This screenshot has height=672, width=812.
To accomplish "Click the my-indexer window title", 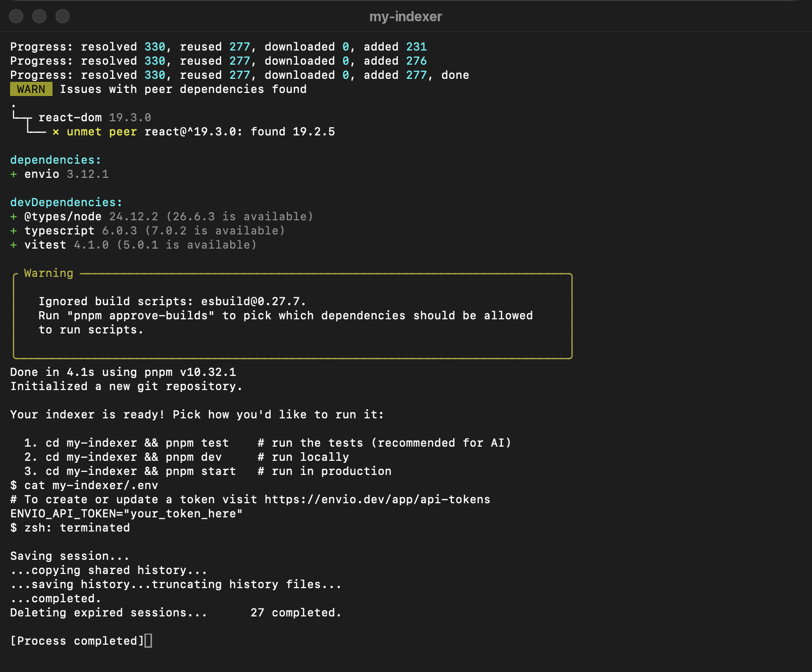I will 405,17.
